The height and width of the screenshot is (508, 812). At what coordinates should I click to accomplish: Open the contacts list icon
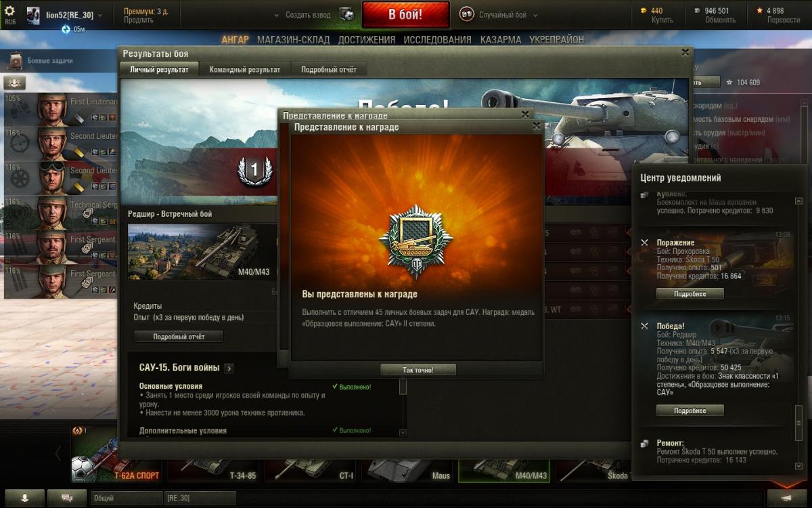pos(24,498)
